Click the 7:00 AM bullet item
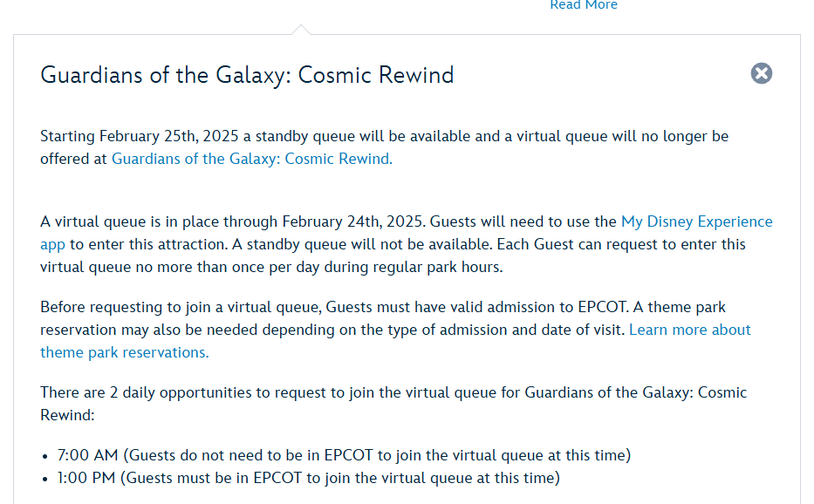This screenshot has height=504, width=814. tap(344, 455)
